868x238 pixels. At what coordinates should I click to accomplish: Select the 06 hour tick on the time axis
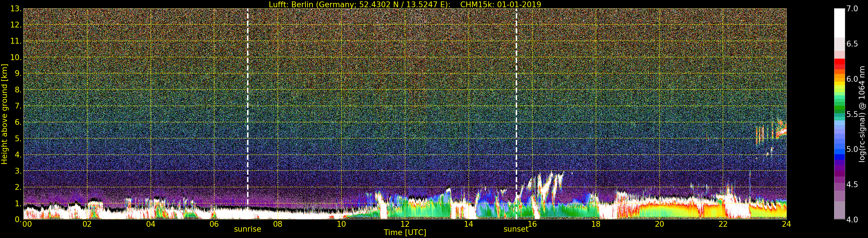click(214, 224)
